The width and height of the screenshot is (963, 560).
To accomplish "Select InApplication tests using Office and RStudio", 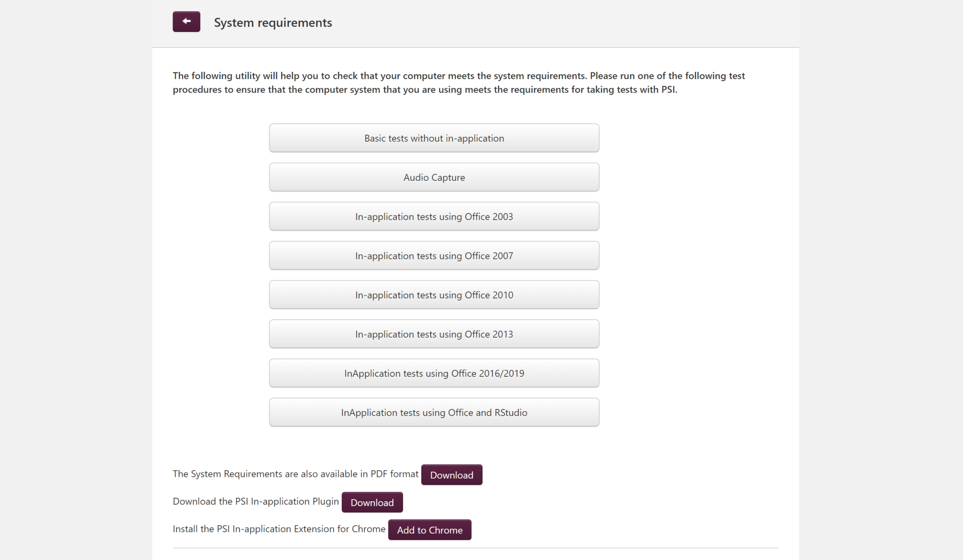I will pyautogui.click(x=434, y=412).
